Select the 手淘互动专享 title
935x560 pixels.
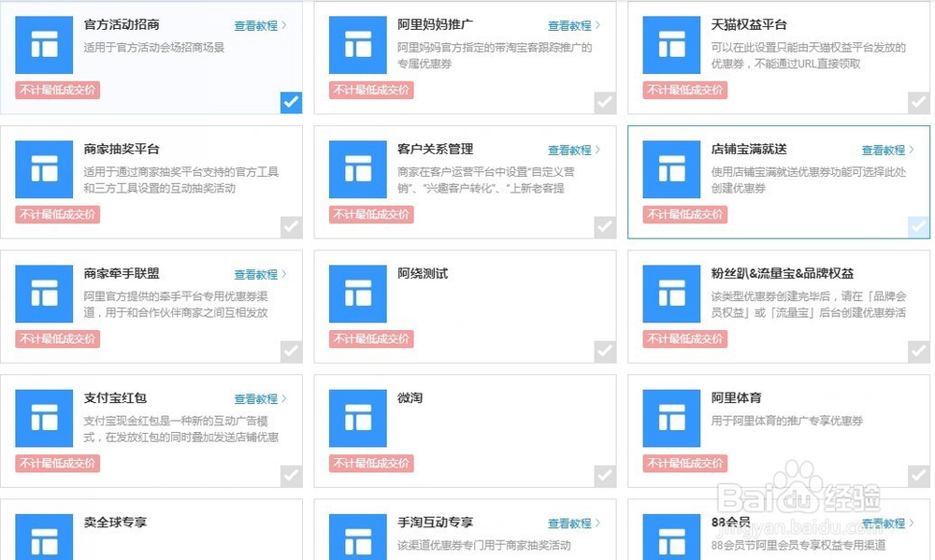pos(436,523)
